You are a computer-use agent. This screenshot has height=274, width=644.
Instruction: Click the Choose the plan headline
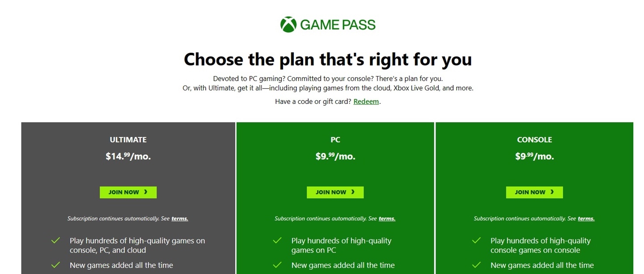click(x=328, y=60)
